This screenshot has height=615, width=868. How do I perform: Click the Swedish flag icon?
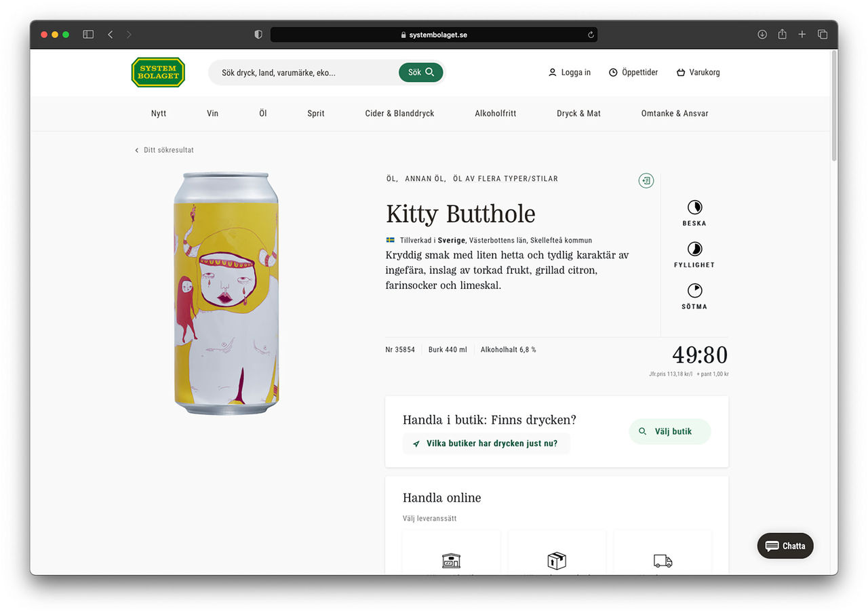coord(391,240)
